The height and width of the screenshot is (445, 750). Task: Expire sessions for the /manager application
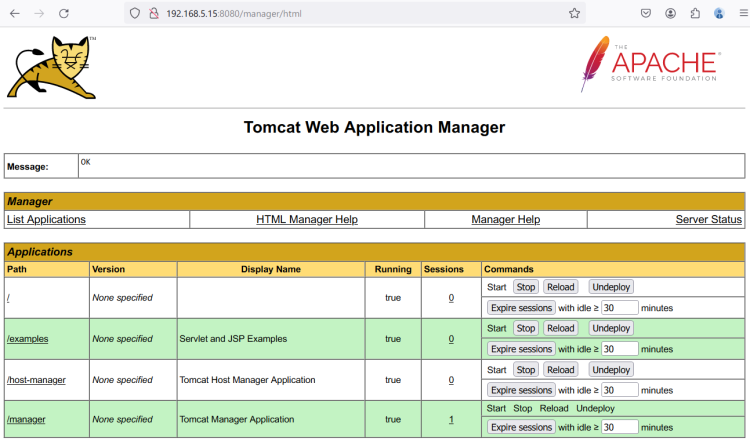coord(521,427)
